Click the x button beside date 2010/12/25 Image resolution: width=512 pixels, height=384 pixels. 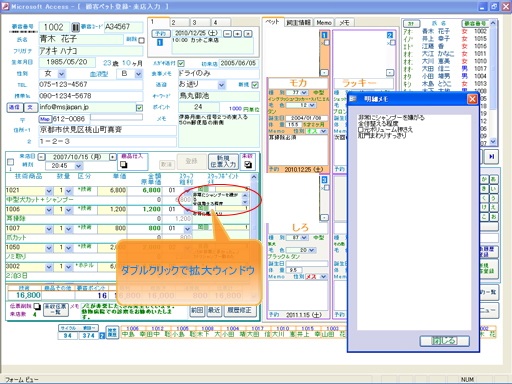(x=248, y=34)
